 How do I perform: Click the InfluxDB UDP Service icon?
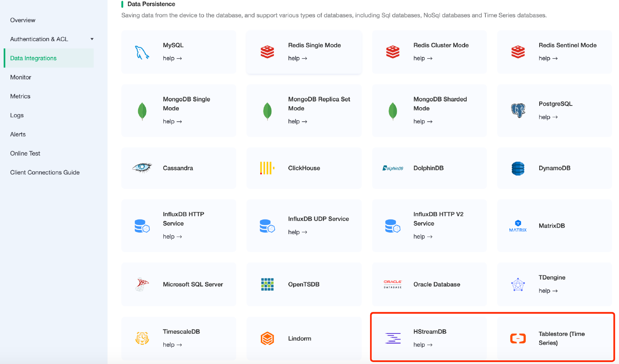tap(267, 226)
